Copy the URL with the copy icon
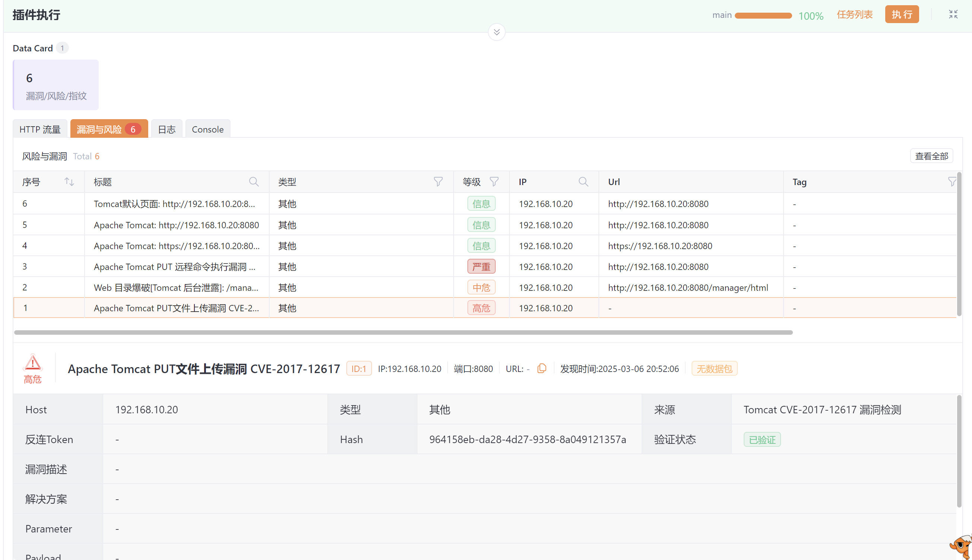Viewport: 972px width, 560px height. click(x=541, y=369)
